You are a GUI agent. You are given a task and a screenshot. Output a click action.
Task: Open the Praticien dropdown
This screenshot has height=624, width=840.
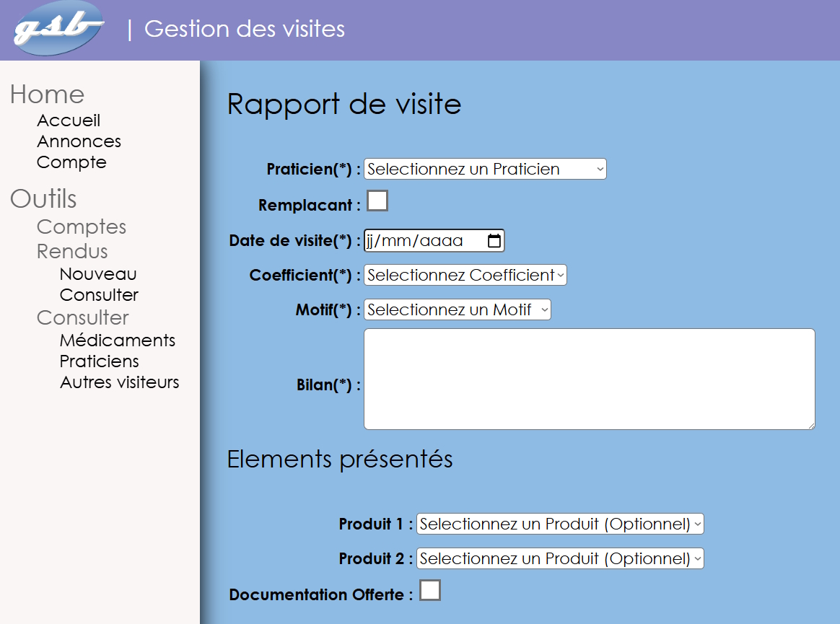(x=485, y=170)
